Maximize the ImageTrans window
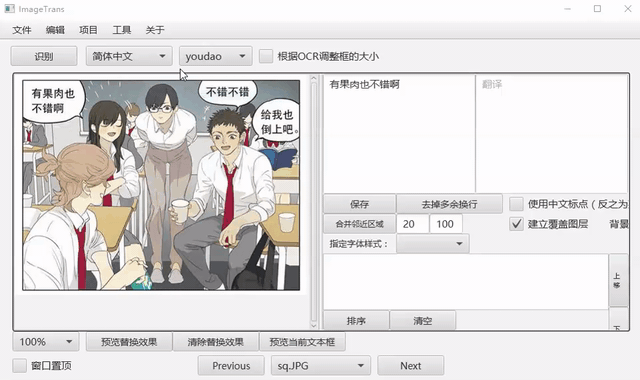 (x=597, y=9)
